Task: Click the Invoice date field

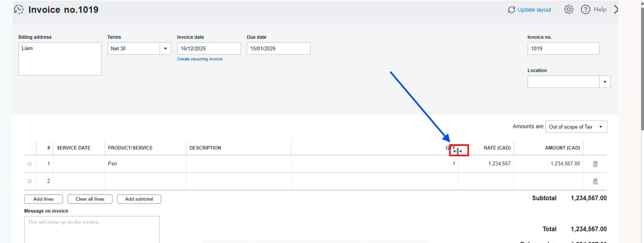Action: pyautogui.click(x=209, y=49)
